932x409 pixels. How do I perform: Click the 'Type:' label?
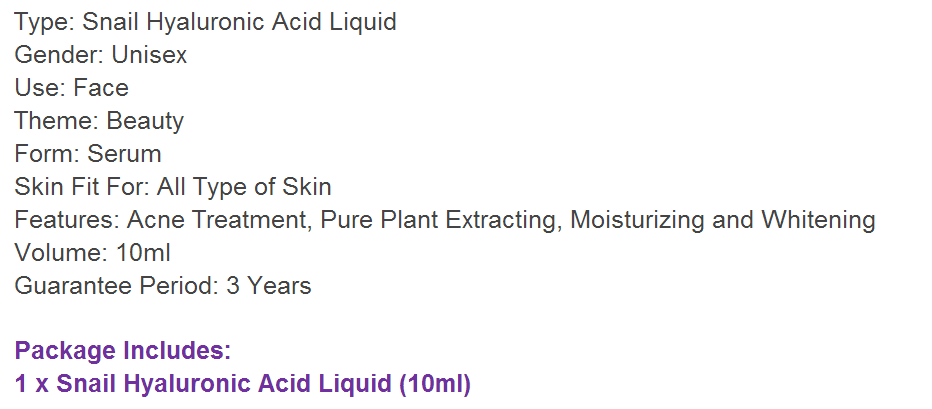pos(42,22)
